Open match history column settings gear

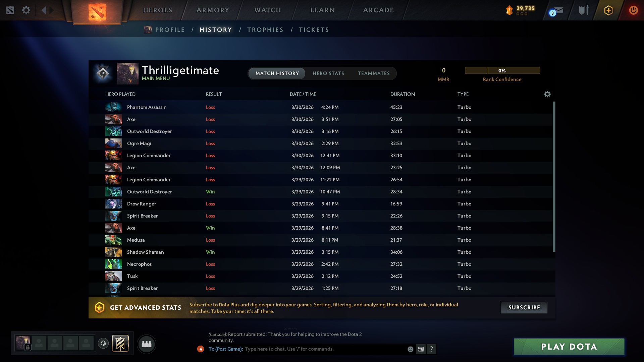click(x=547, y=94)
